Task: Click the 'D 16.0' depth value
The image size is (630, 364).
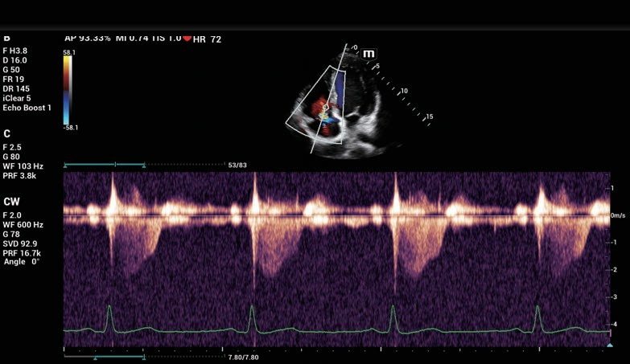Action: coord(14,60)
